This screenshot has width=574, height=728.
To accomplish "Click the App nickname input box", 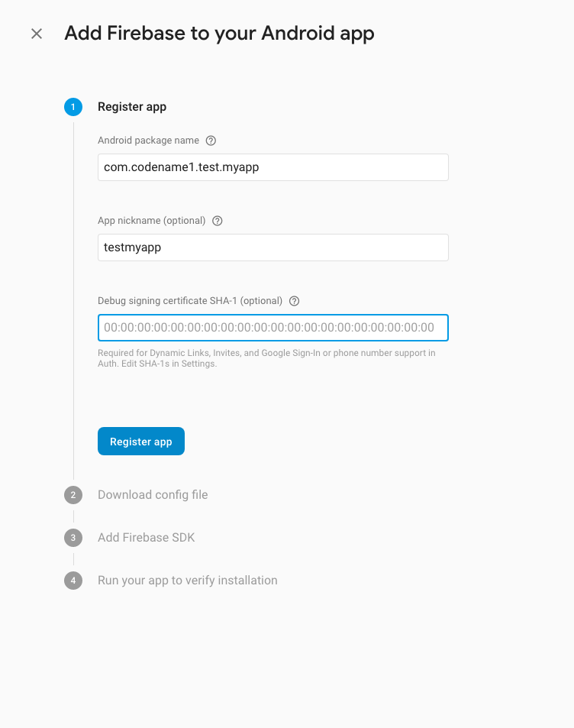I will point(272,248).
